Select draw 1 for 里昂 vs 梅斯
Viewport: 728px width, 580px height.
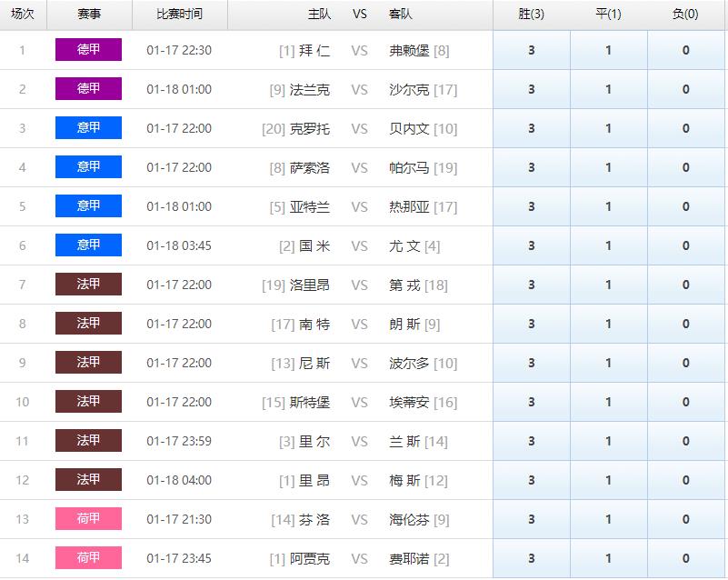click(x=609, y=480)
